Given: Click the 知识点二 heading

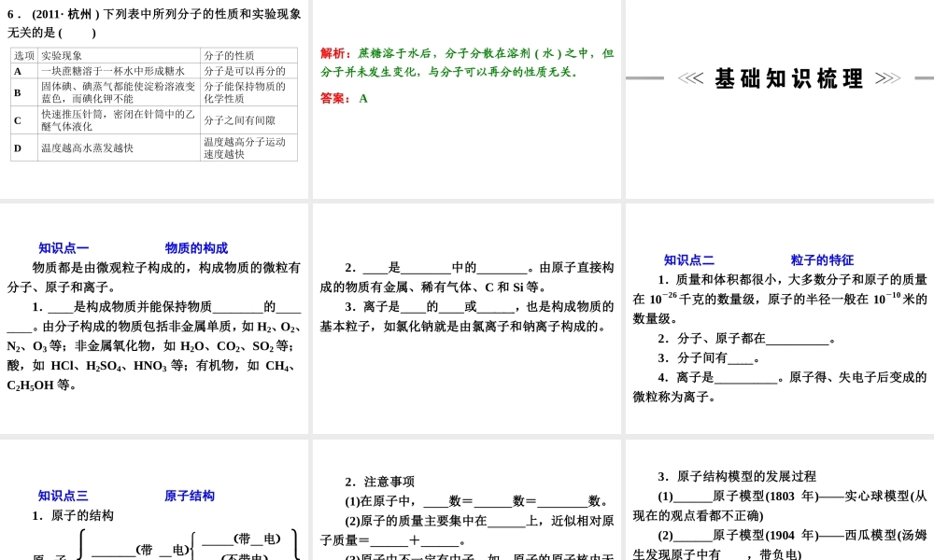Looking at the screenshot, I should (689, 260).
